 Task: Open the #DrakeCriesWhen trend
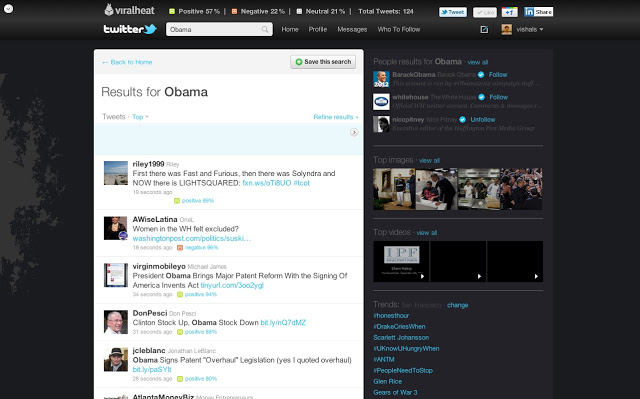tap(399, 327)
